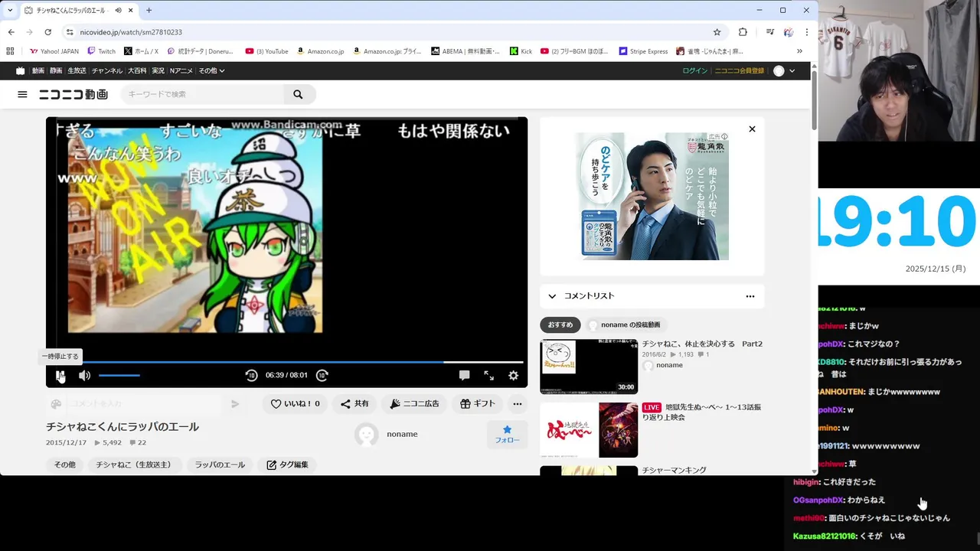The image size is (980, 551).
Task: Open the Chrome apps grid icon
Action: click(10, 51)
